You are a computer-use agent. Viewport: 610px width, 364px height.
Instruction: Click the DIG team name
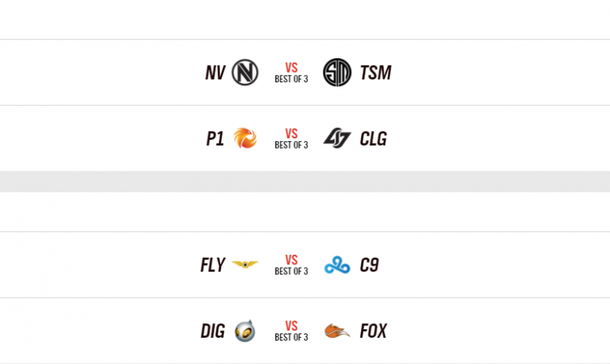tap(213, 331)
